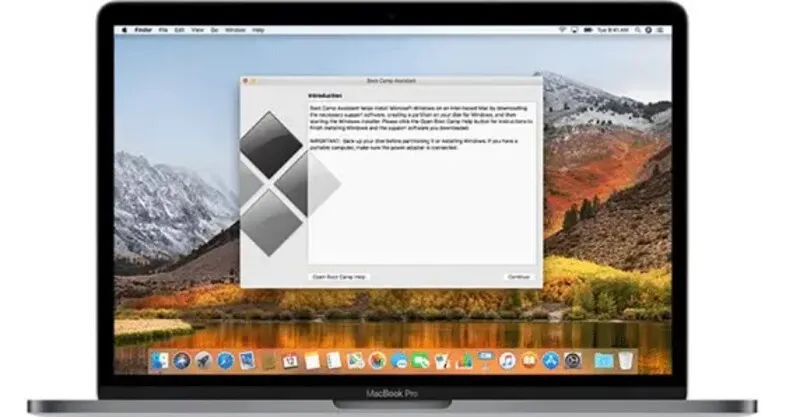Open the File menu
The height and width of the screenshot is (417, 800).
pos(163,30)
